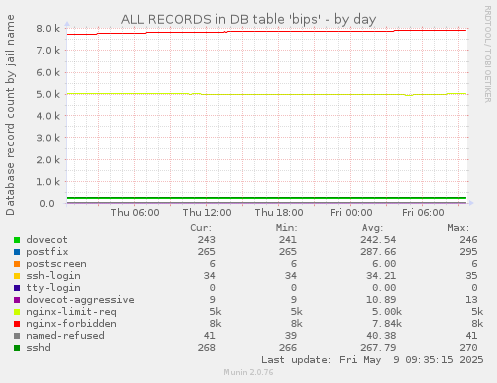The width and height of the screenshot is (497, 383).
Task: Click the postfix blue legend swatch
Action: 17,252
